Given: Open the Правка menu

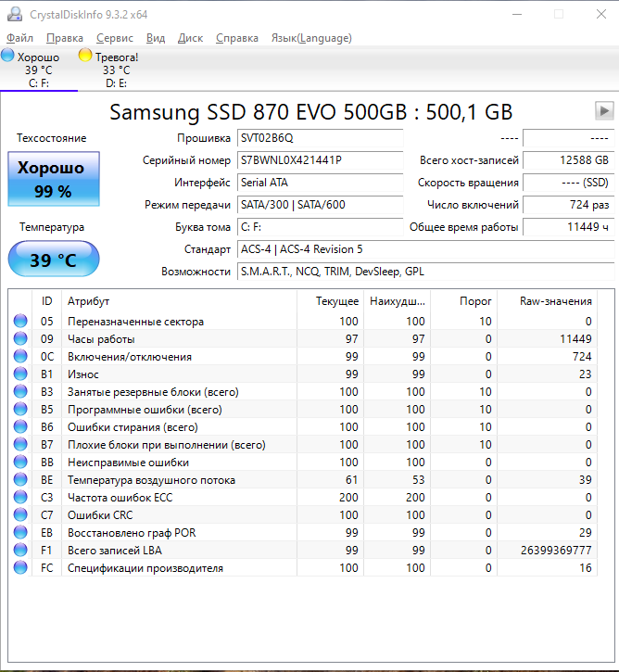Looking at the screenshot, I should 65,38.
